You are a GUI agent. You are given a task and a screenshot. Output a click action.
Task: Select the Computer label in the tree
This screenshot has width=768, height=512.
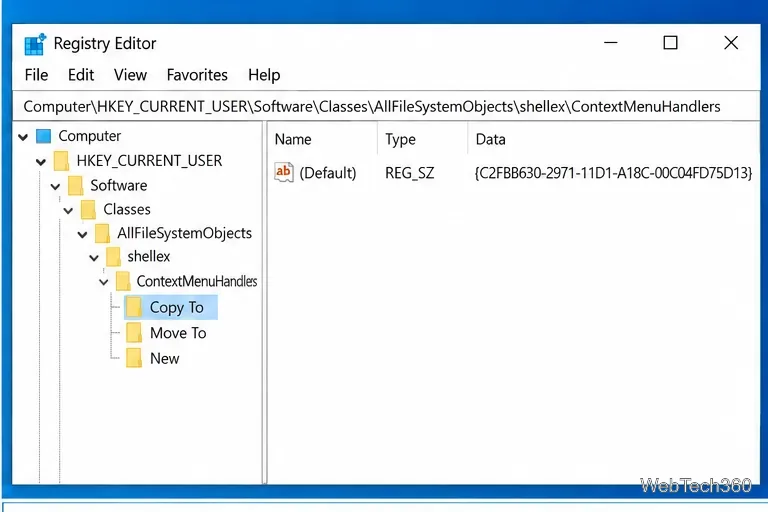pos(90,136)
